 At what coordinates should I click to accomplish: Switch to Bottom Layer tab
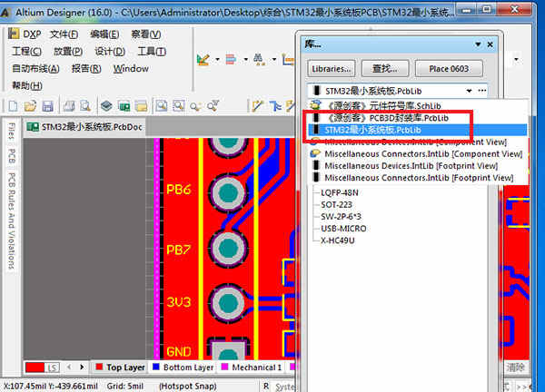(183, 367)
